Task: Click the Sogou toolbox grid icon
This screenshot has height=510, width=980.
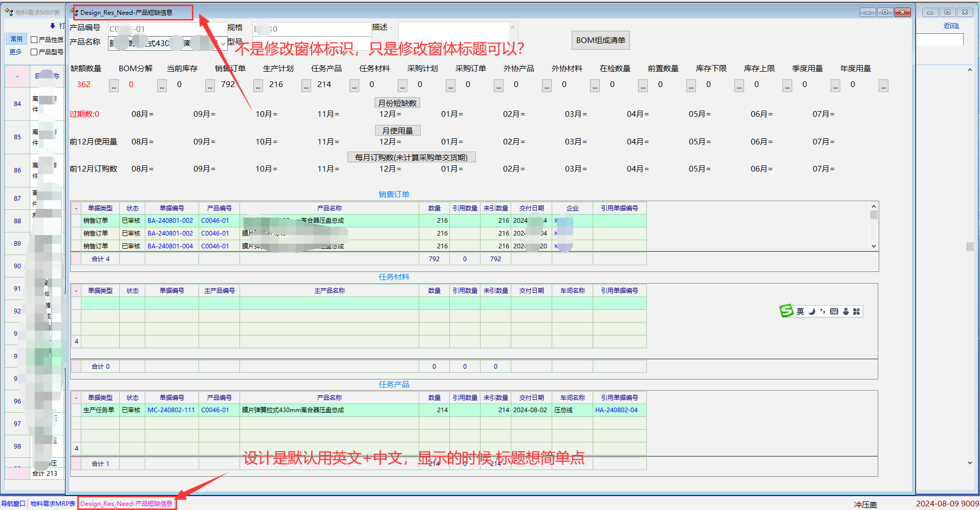Action: (x=856, y=311)
